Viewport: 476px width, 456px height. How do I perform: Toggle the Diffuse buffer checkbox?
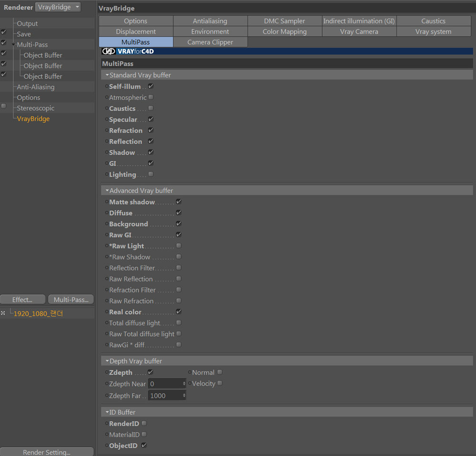tap(179, 212)
